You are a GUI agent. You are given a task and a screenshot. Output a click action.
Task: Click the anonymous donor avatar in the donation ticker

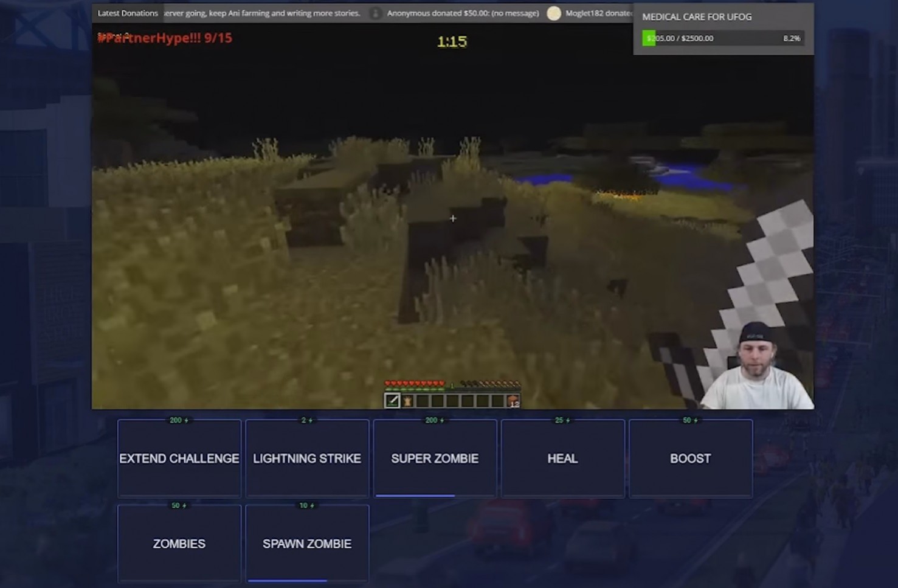[376, 13]
